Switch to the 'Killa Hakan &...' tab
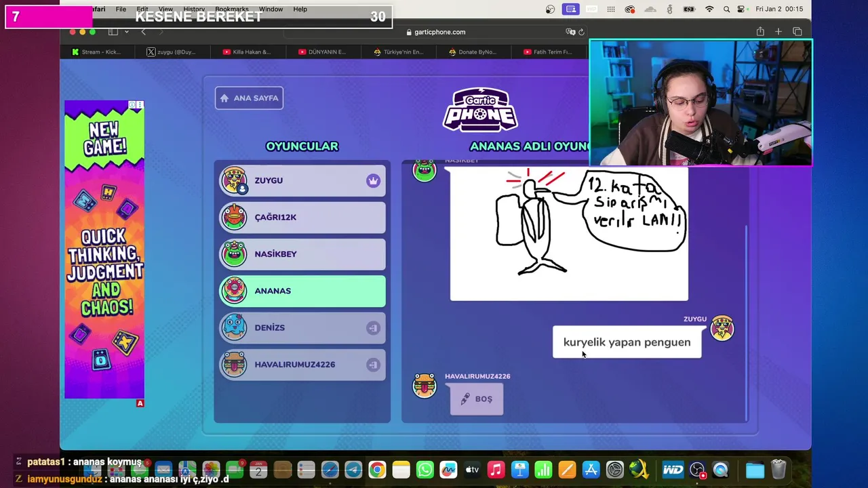Viewport: 868px width, 488px height. point(248,52)
